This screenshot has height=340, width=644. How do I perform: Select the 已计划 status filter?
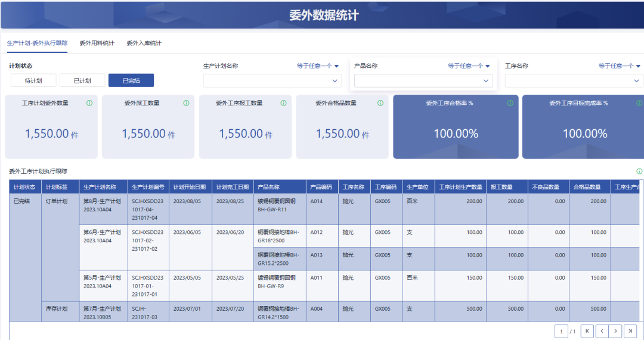[x=82, y=80]
